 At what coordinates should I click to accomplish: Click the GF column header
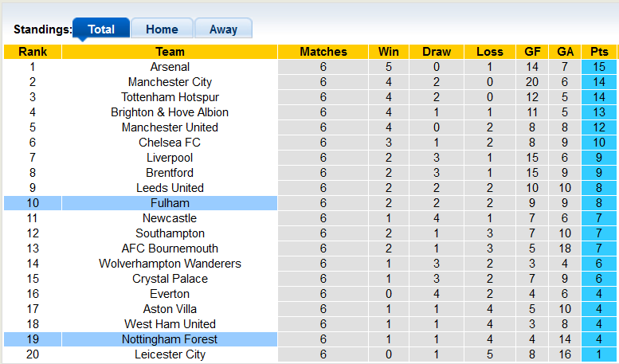point(532,52)
